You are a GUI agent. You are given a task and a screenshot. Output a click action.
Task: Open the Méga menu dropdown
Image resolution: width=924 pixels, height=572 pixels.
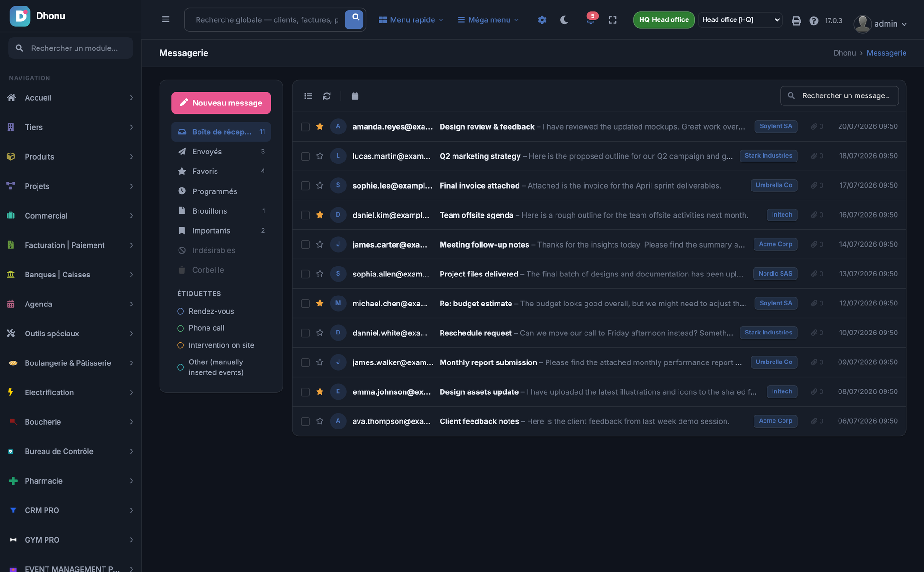(488, 20)
